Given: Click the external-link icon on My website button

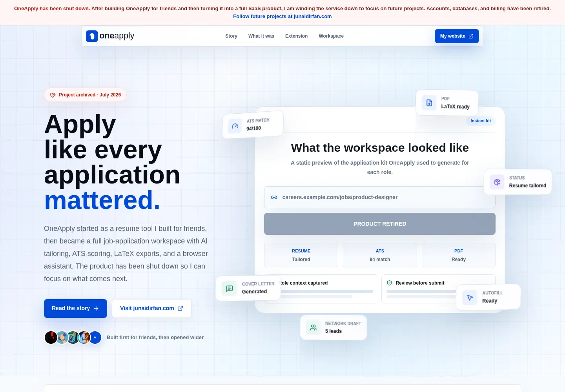Looking at the screenshot, I should click(471, 36).
